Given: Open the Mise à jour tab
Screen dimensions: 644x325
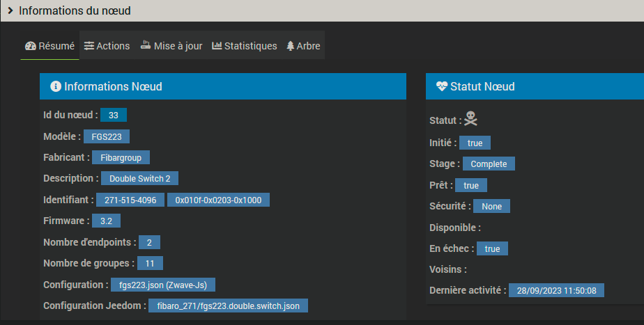Looking at the screenshot, I should [171, 46].
